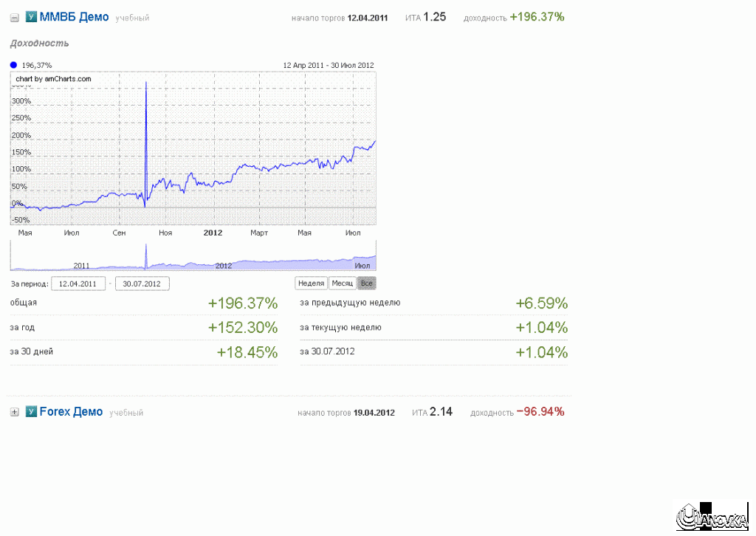756x536 pixels.
Task: Open the Forex Демо account link
Action: point(71,412)
